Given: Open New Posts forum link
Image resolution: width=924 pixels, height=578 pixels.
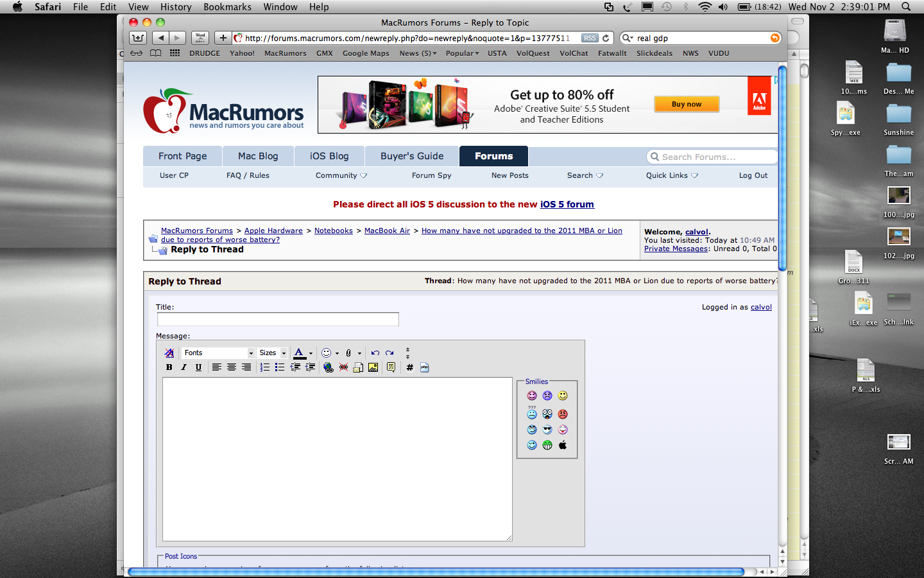Looking at the screenshot, I should click(x=510, y=175).
